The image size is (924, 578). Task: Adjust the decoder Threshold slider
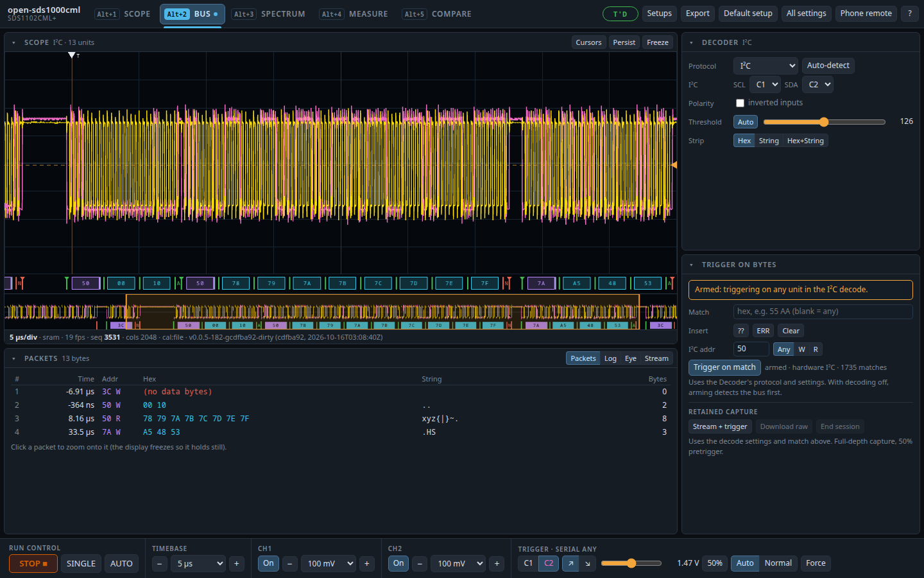point(824,121)
